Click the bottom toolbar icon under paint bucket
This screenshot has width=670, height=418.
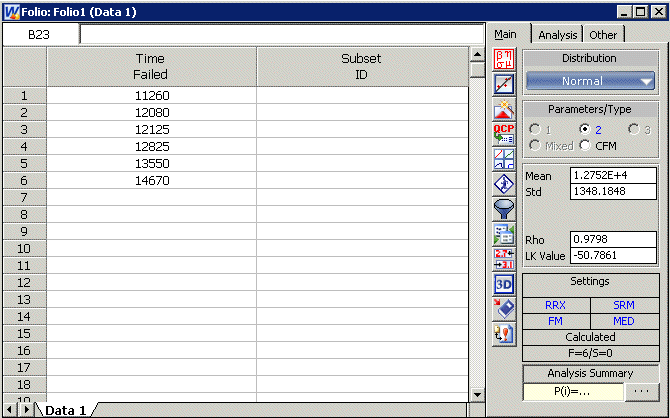504,334
